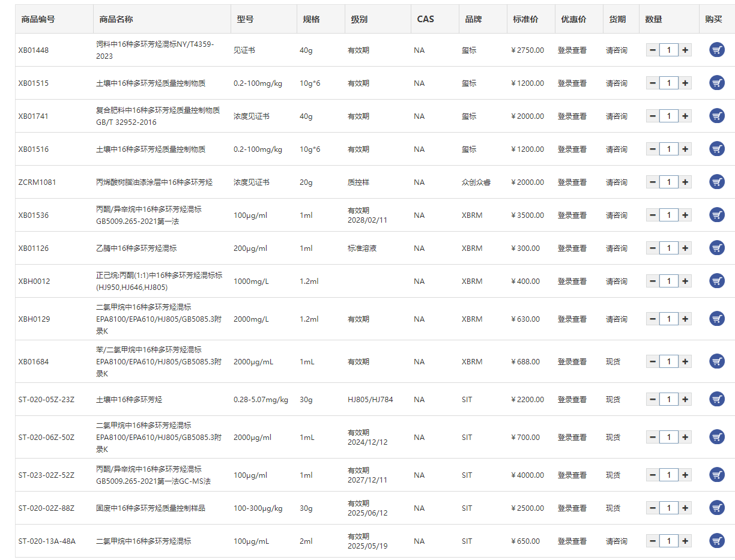Click plus button in XB01515 row

(x=685, y=83)
